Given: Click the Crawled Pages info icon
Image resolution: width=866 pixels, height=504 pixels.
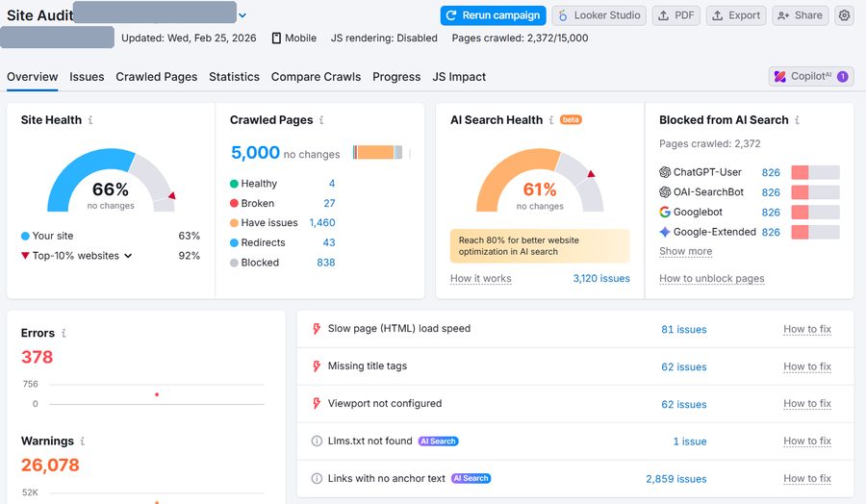Looking at the screenshot, I should coord(320,120).
